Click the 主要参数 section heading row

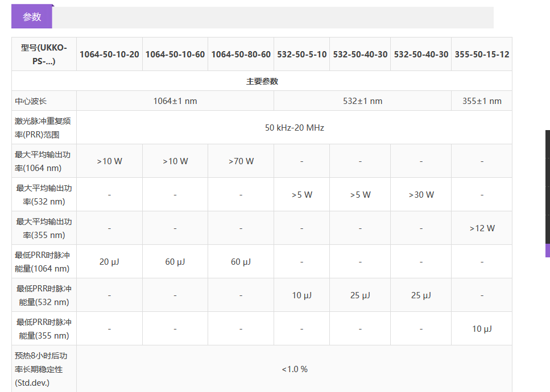click(x=262, y=81)
